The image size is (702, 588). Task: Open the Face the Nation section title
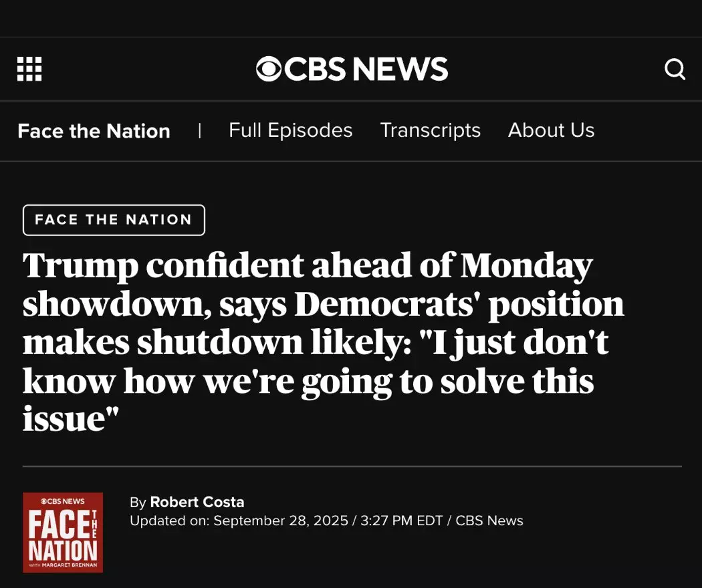coord(94,131)
